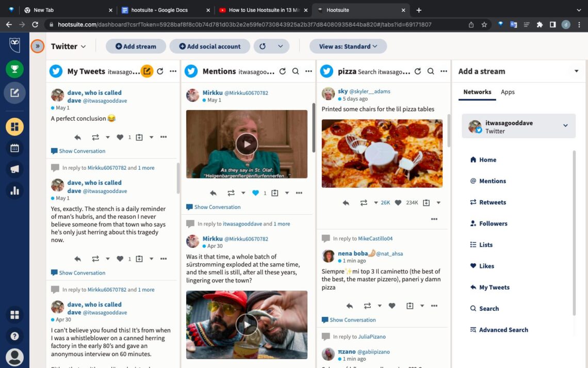This screenshot has width=588, height=368.
Task: Open the 'View as: Standard' dropdown
Action: point(348,46)
